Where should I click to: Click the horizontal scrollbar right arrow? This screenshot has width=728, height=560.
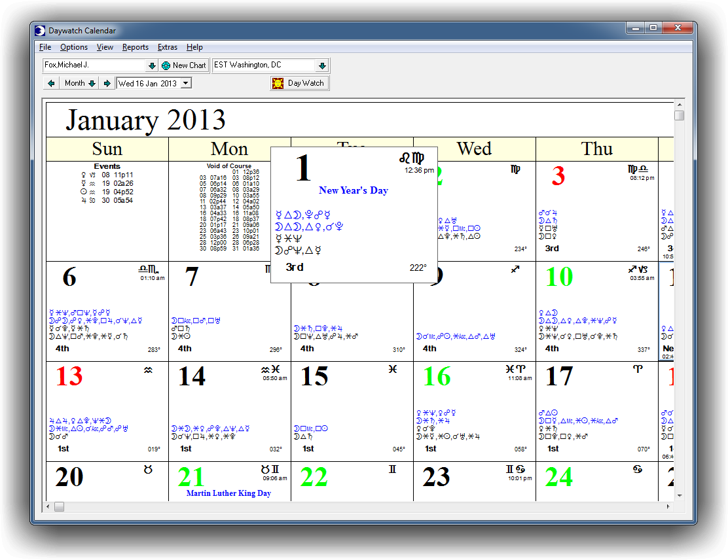668,506
